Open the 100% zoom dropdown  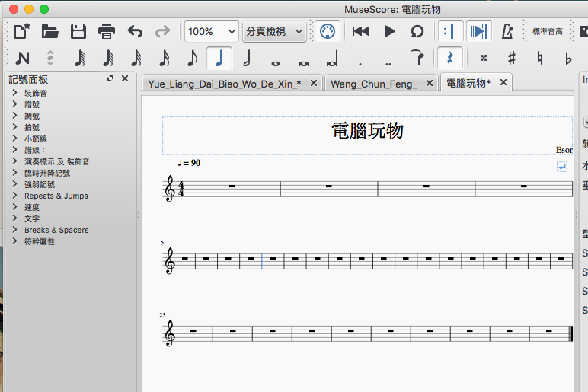pos(211,31)
